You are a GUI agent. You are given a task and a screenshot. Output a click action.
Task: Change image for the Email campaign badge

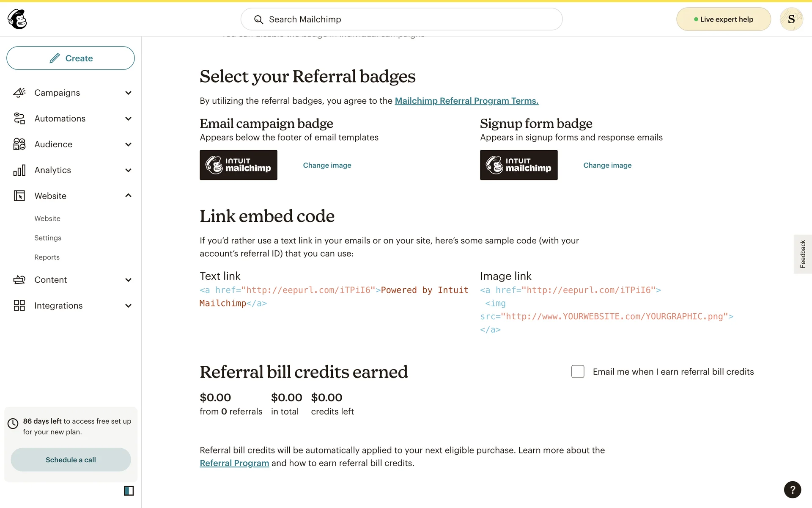click(x=327, y=165)
